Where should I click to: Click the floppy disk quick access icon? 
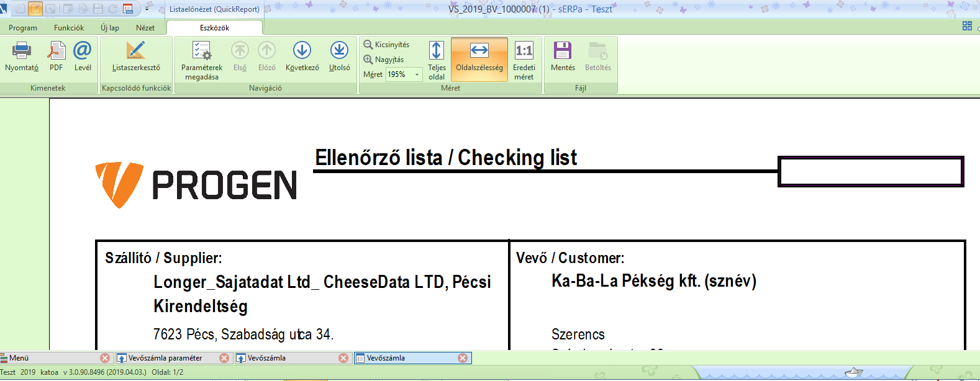point(98,9)
